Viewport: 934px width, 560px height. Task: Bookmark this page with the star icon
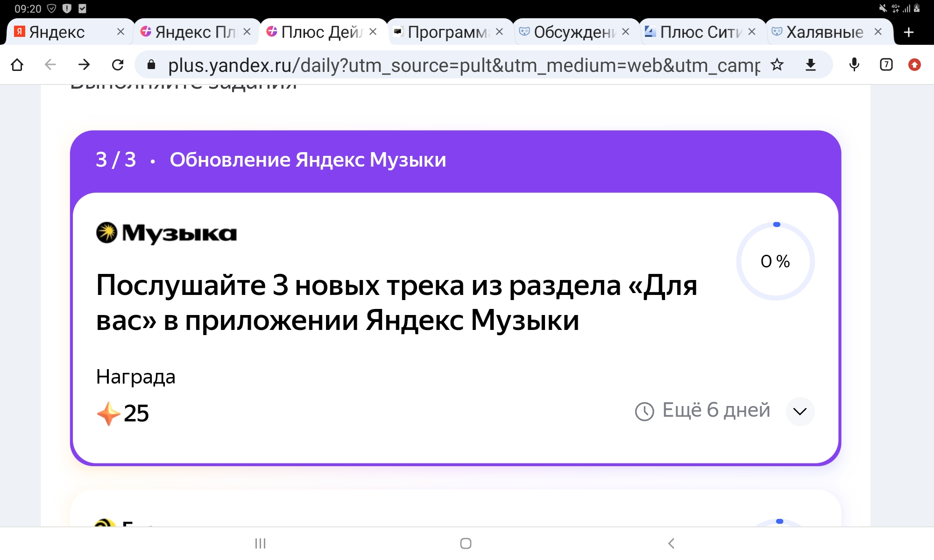(777, 64)
